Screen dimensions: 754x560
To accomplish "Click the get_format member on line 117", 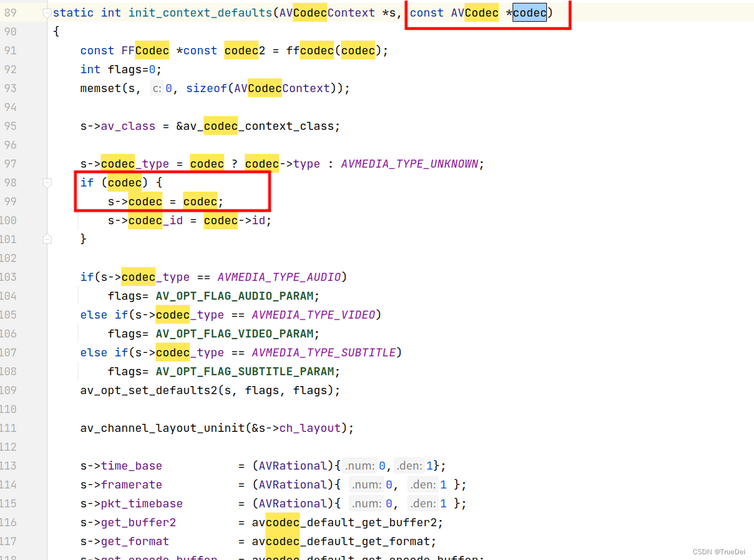I will [135, 541].
